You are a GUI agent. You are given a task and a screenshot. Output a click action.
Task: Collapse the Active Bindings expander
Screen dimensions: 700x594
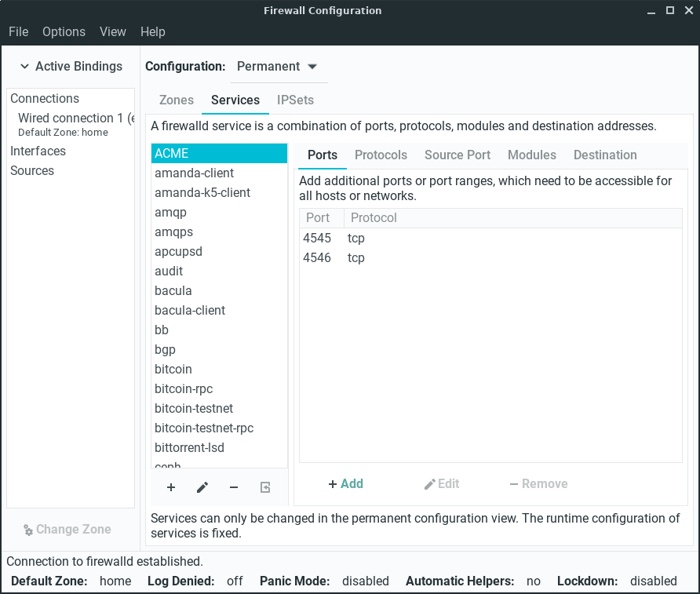(x=71, y=67)
